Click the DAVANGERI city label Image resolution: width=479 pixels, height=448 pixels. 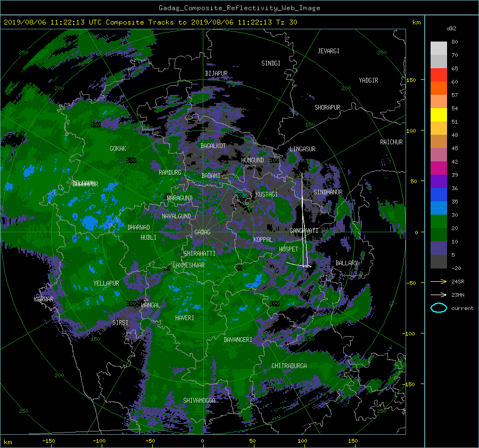point(238,340)
